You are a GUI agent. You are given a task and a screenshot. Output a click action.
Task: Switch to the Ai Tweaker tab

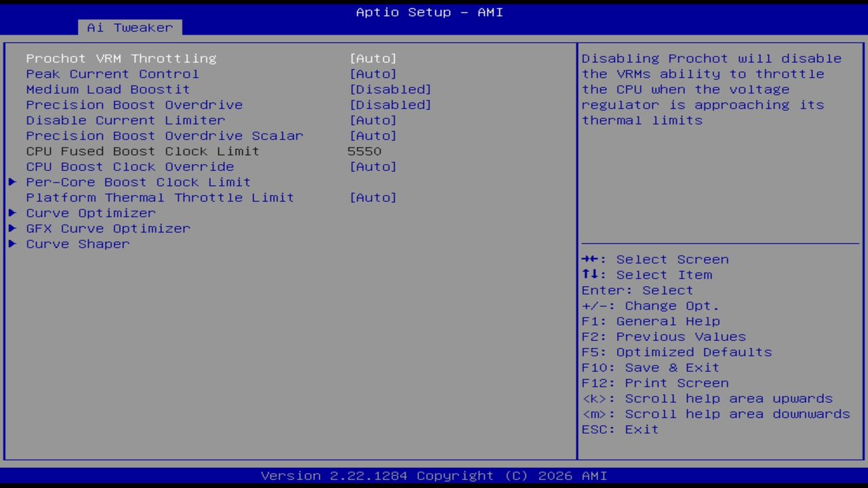point(130,28)
